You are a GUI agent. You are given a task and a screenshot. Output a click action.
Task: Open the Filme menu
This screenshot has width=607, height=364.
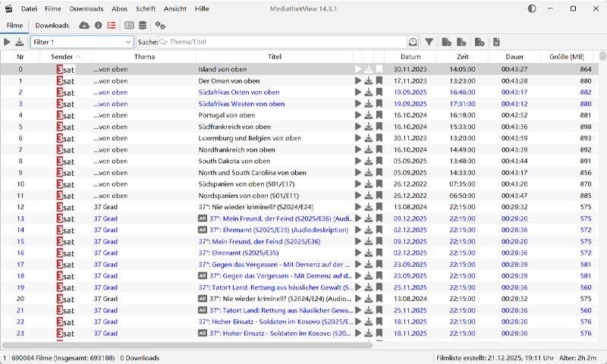52,8
